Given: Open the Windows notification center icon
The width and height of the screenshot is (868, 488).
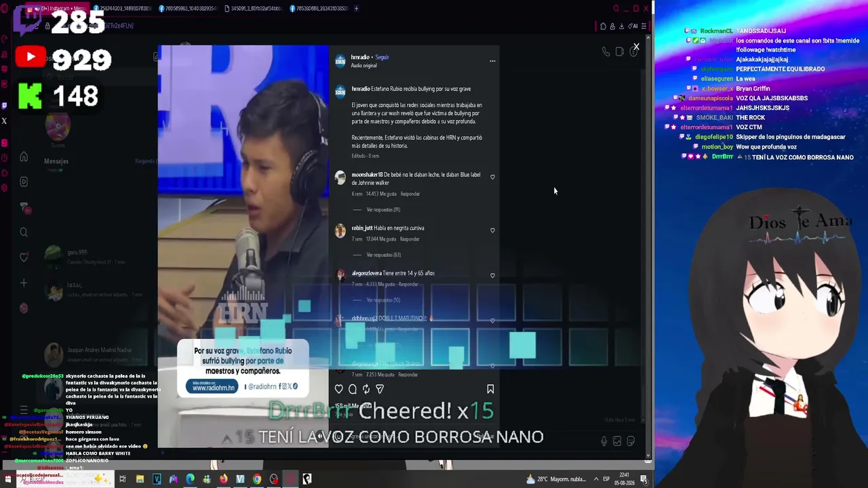Looking at the screenshot, I should click(x=644, y=479).
